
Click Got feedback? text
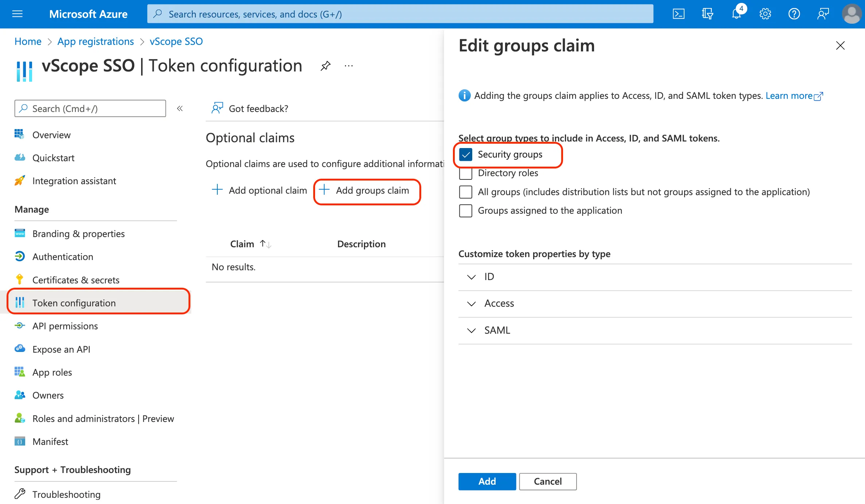pos(259,108)
